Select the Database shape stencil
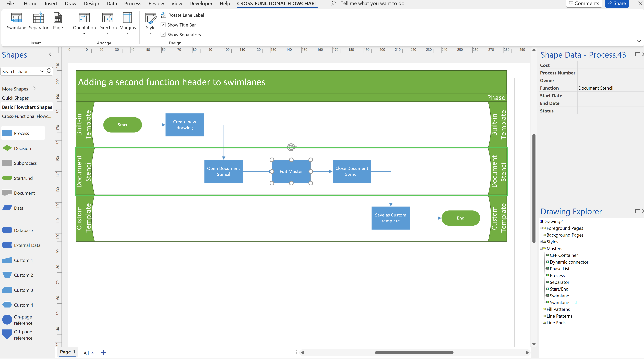 (23, 230)
